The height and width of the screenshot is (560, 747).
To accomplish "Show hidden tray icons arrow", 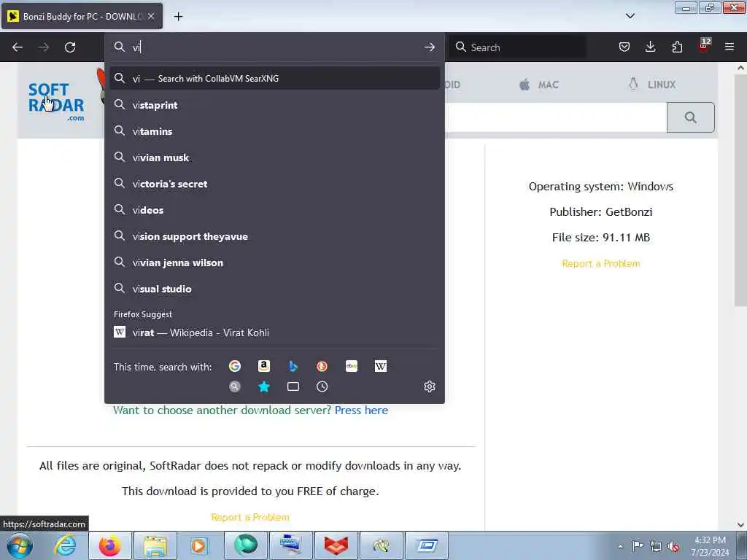I will pyautogui.click(x=620, y=546).
